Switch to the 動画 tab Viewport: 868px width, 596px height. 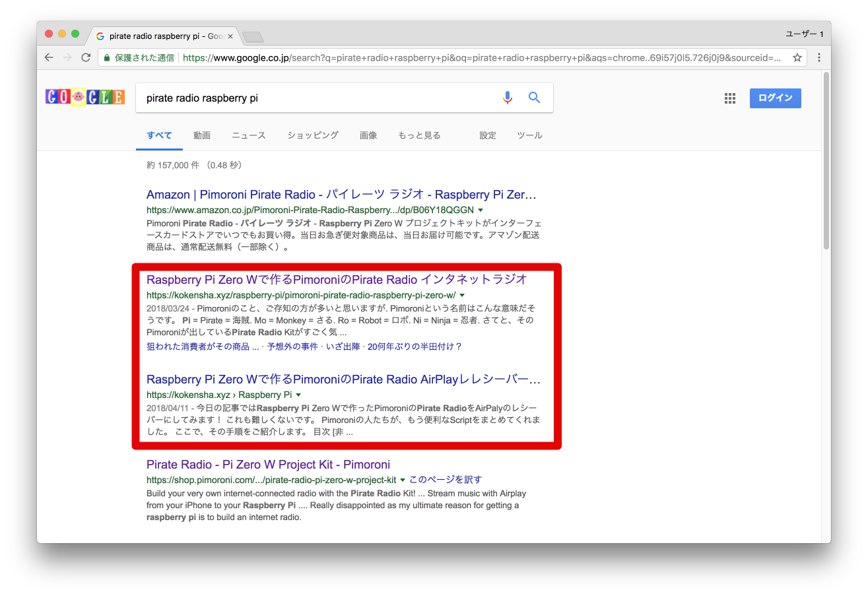click(x=202, y=135)
